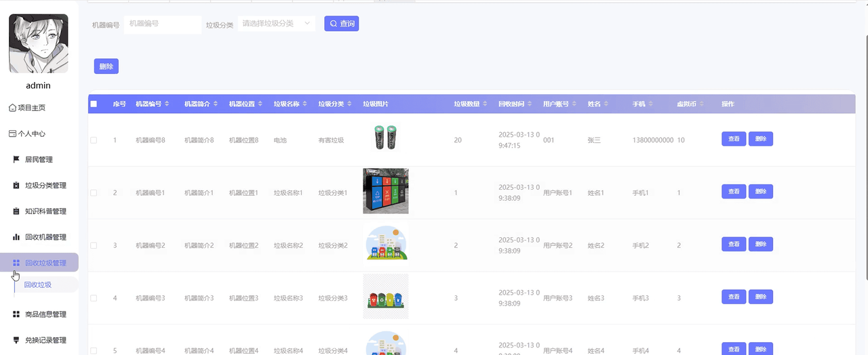The image size is (868, 355).
Task: Sort by 姓名 column arrows
Action: point(608,104)
